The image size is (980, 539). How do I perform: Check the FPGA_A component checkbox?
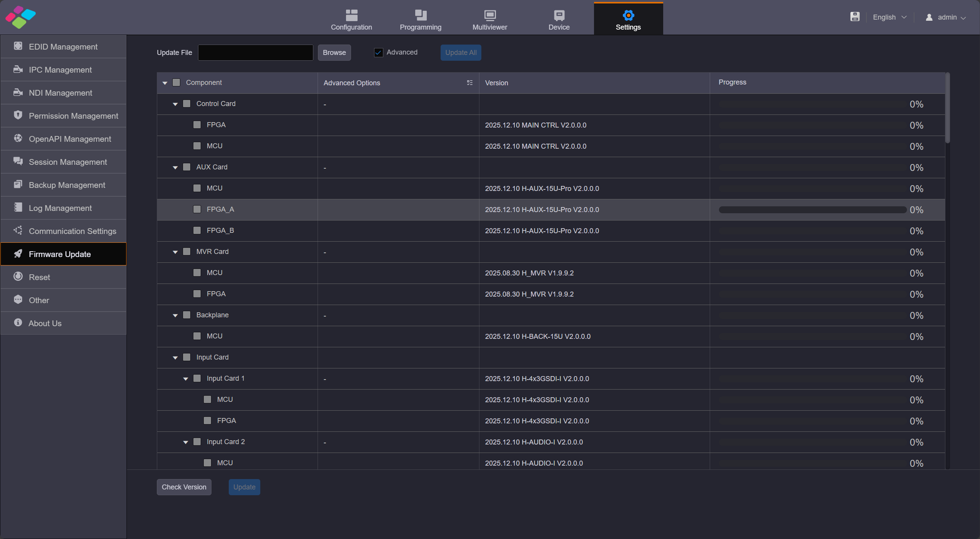[x=197, y=209]
